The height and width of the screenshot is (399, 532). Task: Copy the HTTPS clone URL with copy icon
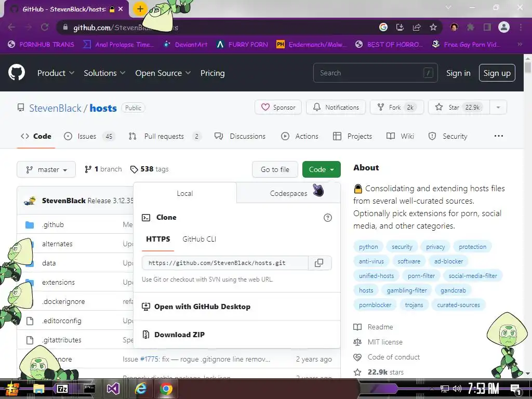pos(320,263)
